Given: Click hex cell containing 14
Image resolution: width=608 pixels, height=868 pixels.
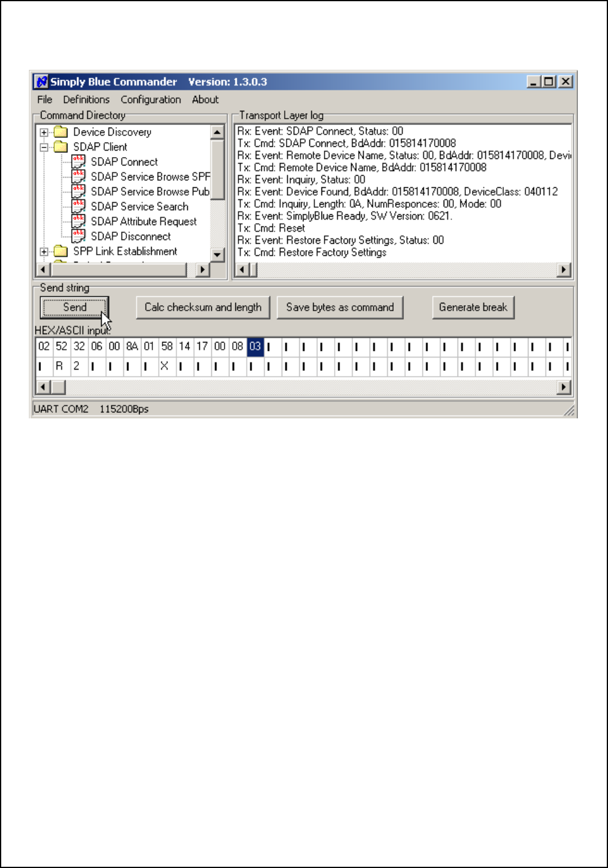Looking at the screenshot, I should pos(184,346).
